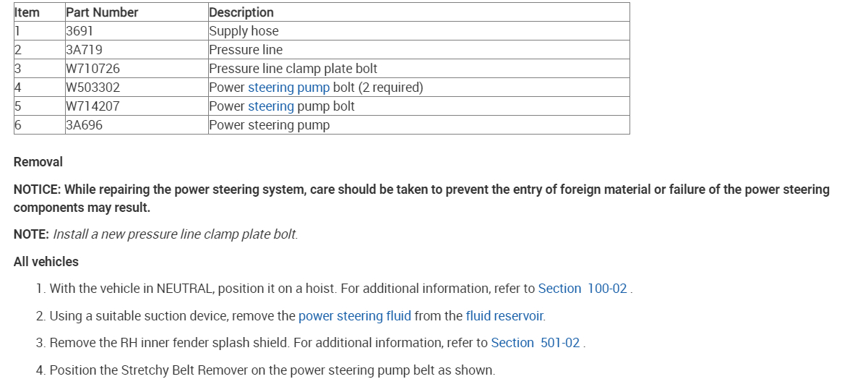
Task: Click "steering pump" link in item 4 row
Action: (x=288, y=88)
